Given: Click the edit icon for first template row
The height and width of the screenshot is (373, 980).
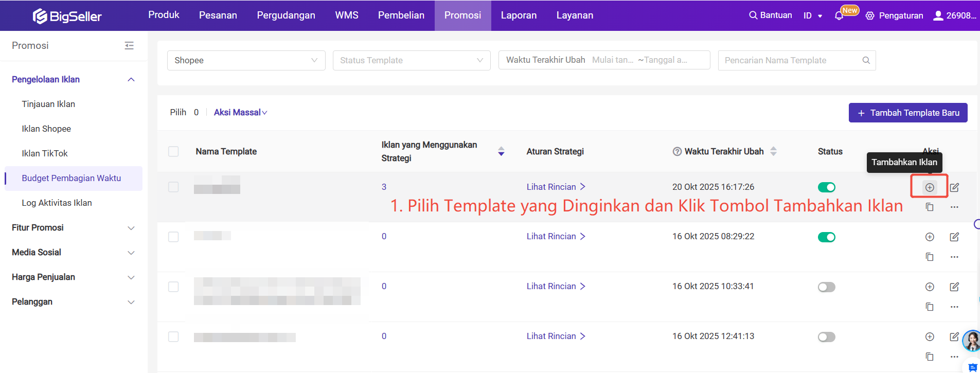Looking at the screenshot, I should tap(954, 187).
